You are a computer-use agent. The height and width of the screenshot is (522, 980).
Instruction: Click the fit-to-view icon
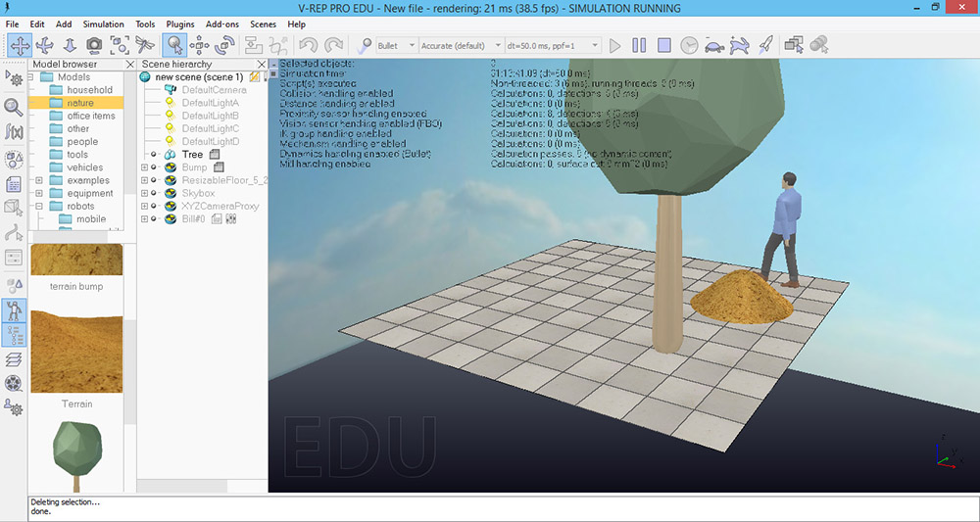[120, 45]
